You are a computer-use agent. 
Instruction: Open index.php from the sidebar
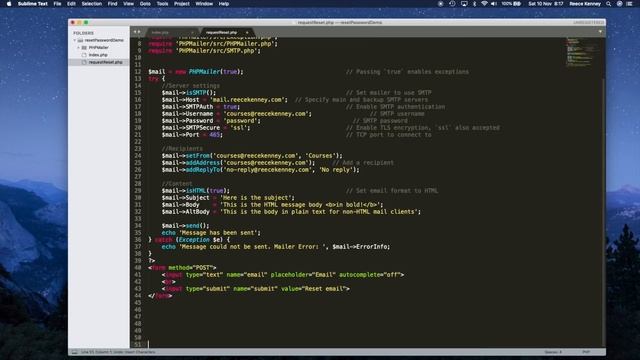click(x=98, y=55)
